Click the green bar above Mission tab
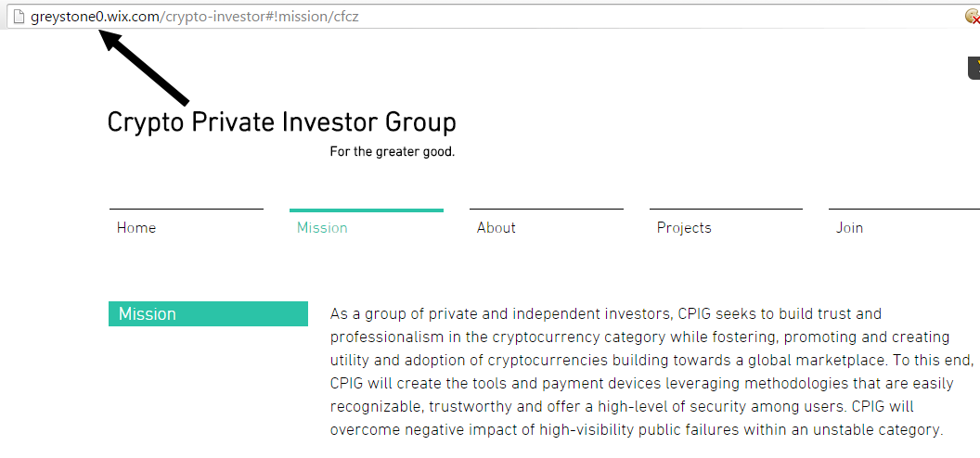Image resolution: width=980 pixels, height=458 pixels. pos(366,210)
